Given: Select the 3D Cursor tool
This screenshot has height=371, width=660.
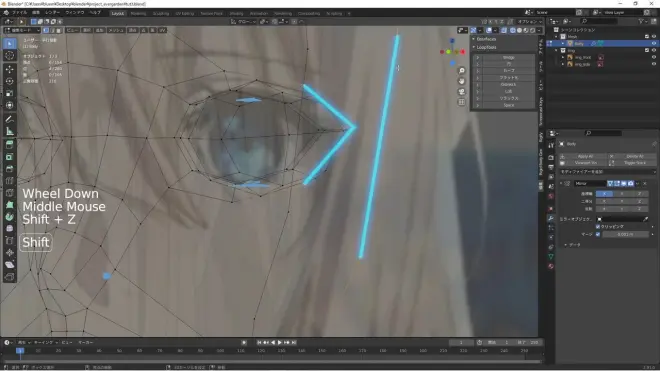Looking at the screenshot, I should [10, 56].
